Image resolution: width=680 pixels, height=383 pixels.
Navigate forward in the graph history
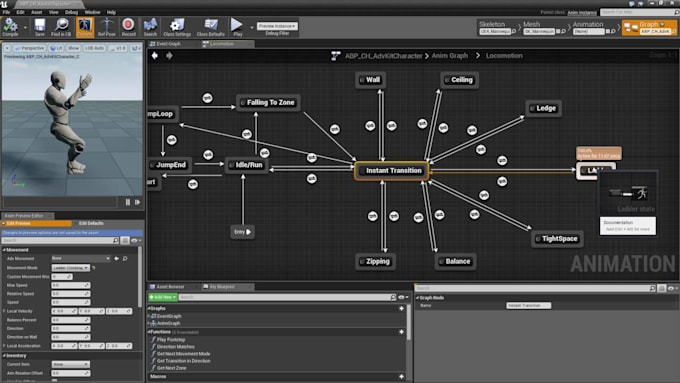click(169, 56)
